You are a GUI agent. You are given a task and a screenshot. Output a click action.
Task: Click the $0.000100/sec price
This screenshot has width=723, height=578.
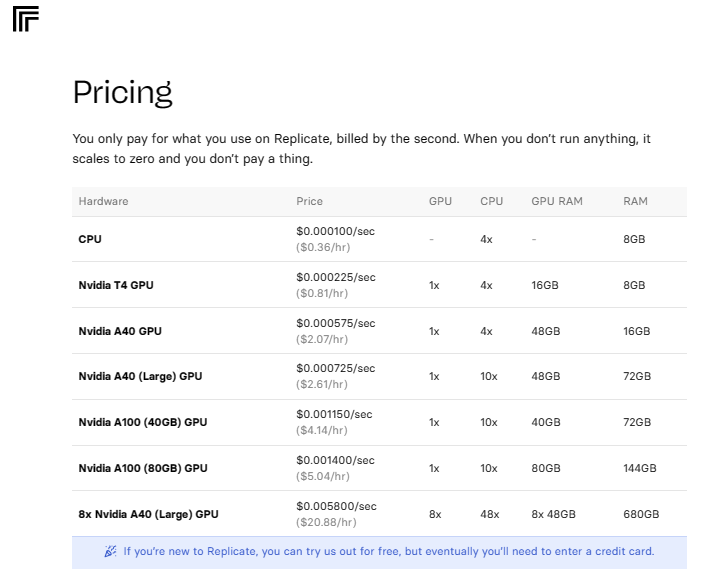[335, 231]
